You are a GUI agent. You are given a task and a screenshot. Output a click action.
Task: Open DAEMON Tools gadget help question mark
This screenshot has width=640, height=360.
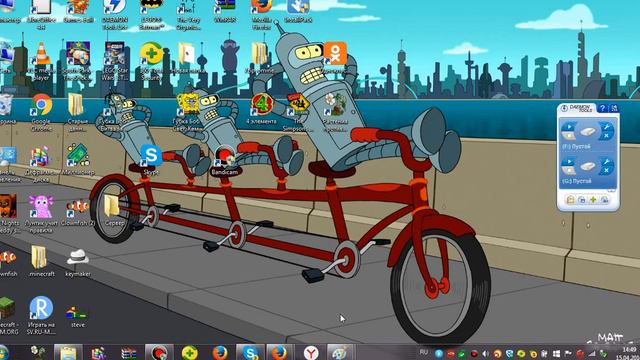click(602, 108)
